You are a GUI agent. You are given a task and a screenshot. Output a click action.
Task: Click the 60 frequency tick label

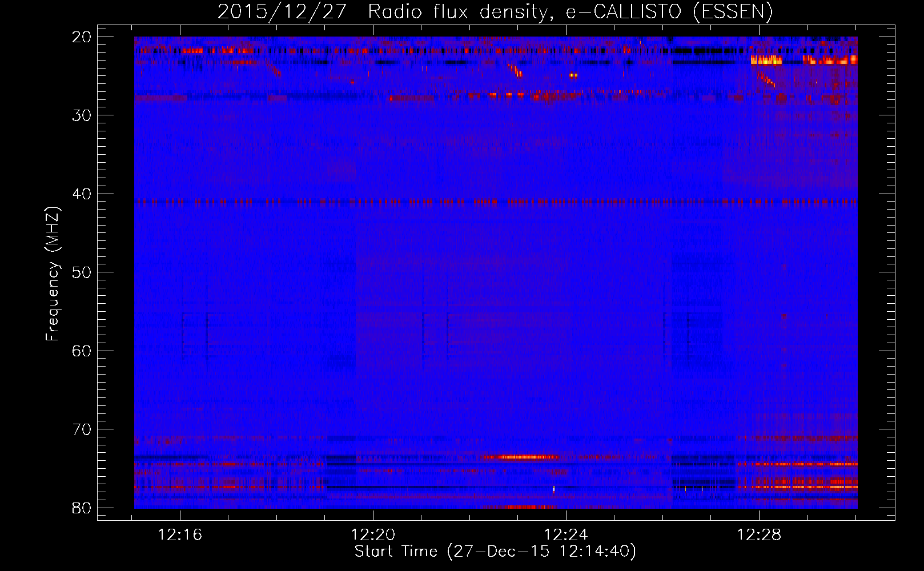[82, 351]
